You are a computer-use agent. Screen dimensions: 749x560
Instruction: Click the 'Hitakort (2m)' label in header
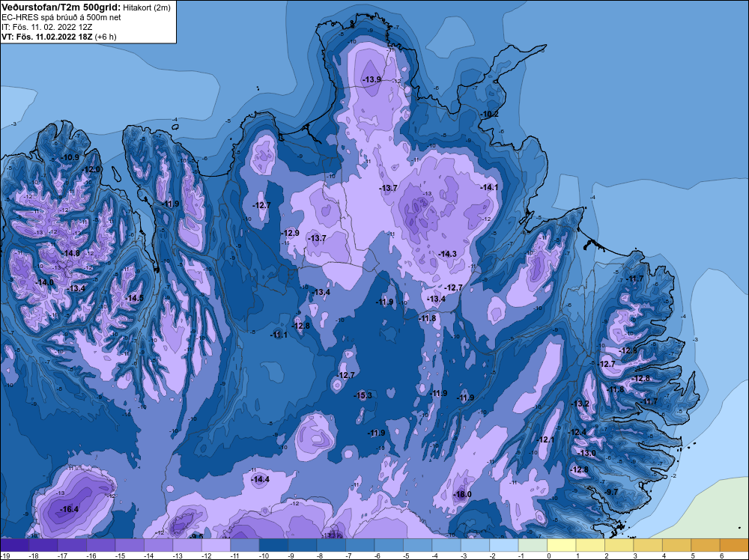click(x=147, y=7)
